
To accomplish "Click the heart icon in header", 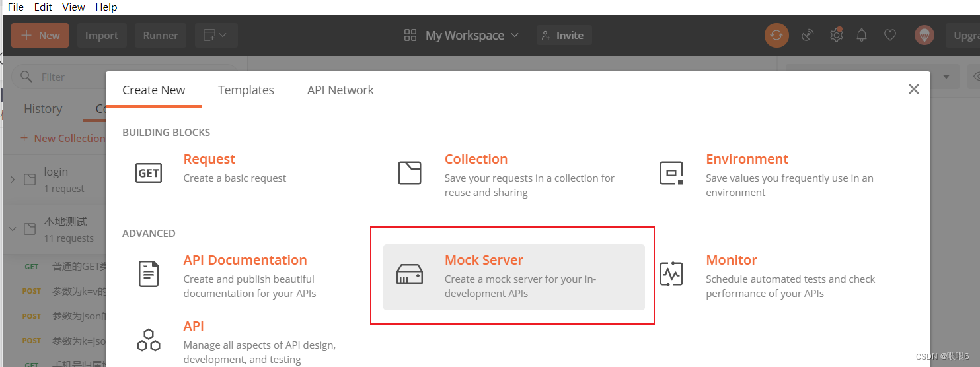I will [x=890, y=35].
